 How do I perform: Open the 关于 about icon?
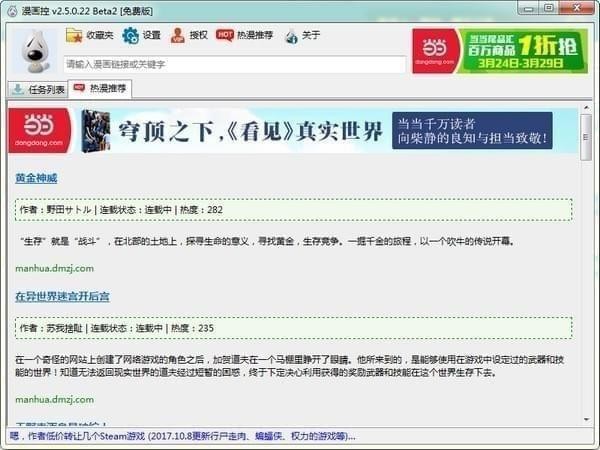click(x=291, y=36)
